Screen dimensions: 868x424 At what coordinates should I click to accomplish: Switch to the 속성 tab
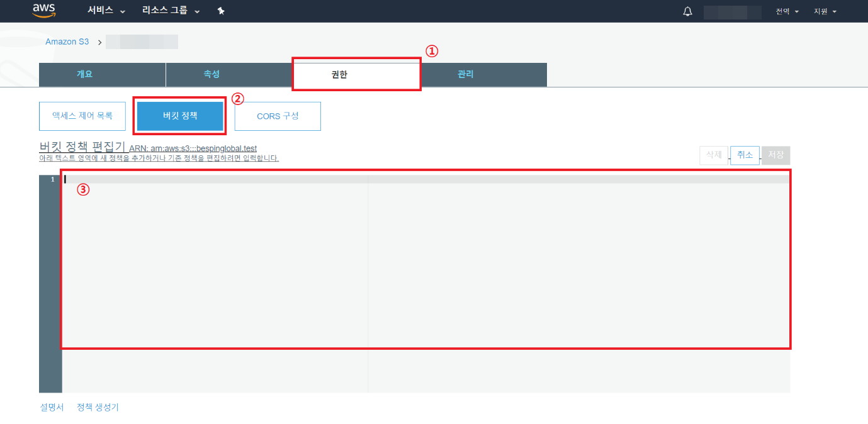point(211,74)
